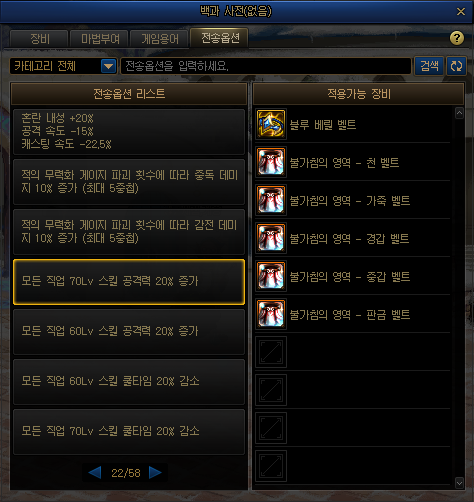Select 모든 직업 60Lv 스킬 공격력 20% 증가 option

click(129, 332)
